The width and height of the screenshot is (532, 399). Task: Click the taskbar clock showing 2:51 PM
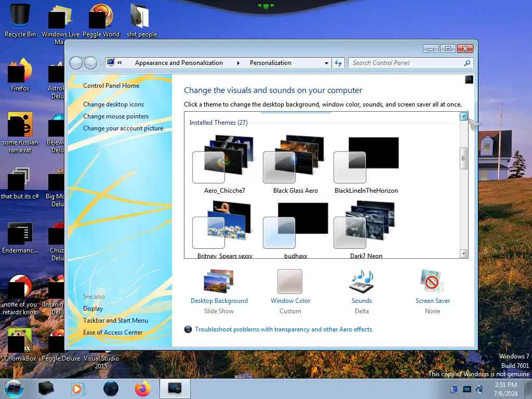[506, 389]
